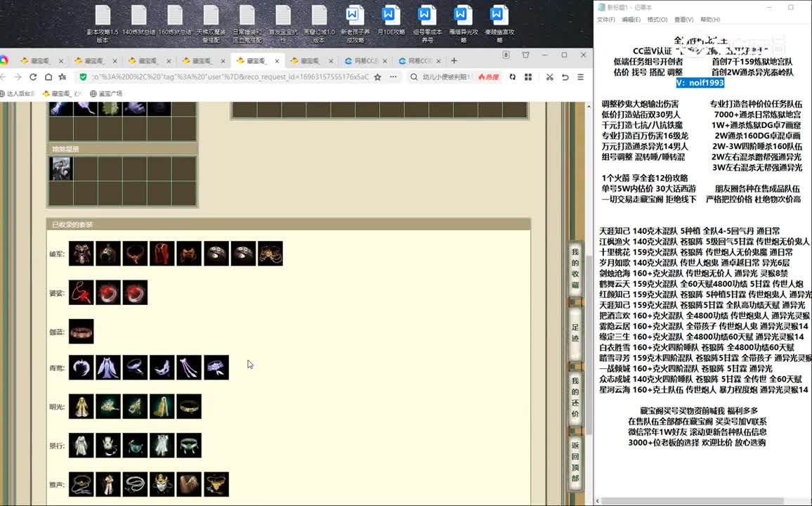Open Notepad's 查看(V) menu
Viewport: 812px width, 506px height.
tap(683, 20)
